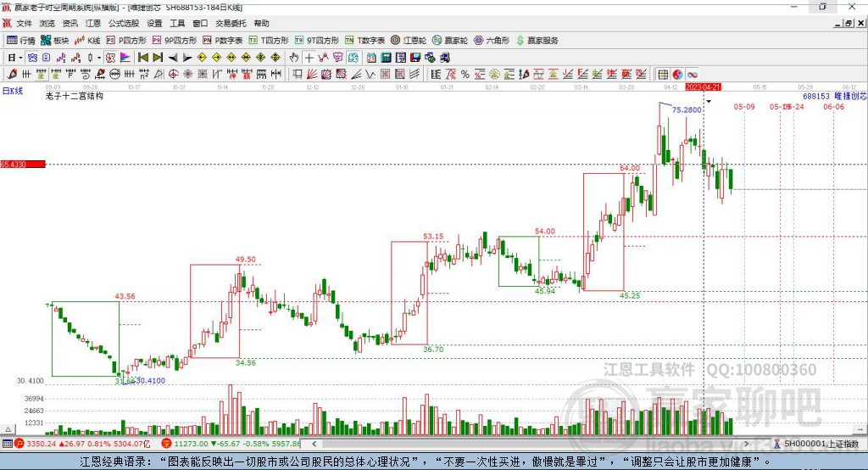
Task: Click the chart scrollbar right arrow
Action: 746,444
